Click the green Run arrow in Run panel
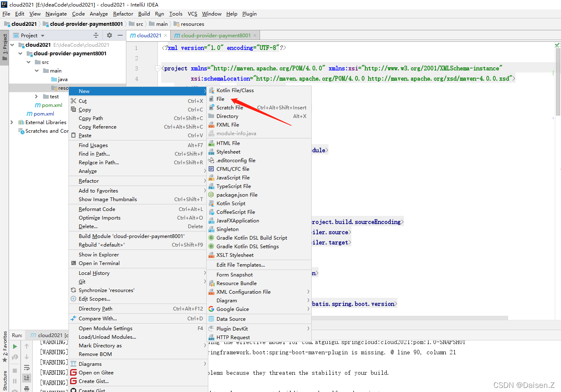This screenshot has width=561, height=392. tap(15, 347)
